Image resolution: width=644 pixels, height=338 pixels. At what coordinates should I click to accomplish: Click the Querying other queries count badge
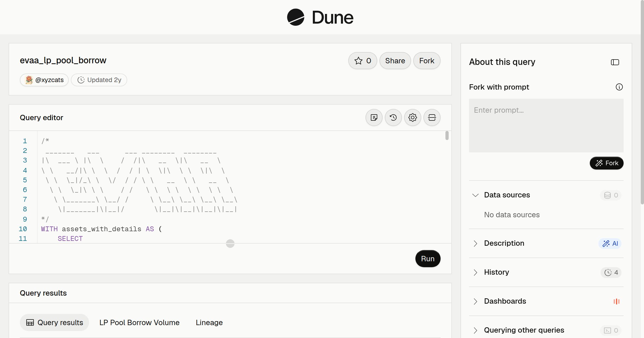tap(611, 330)
